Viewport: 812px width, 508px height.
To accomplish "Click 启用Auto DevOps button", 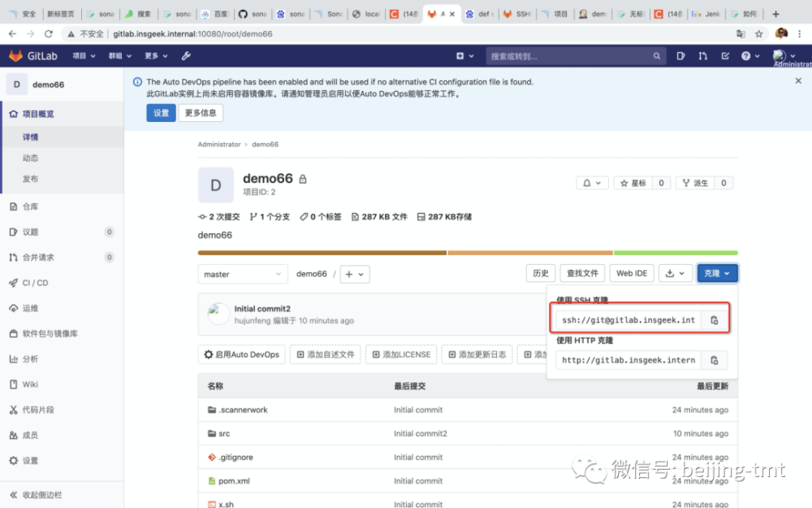I will tap(242, 354).
